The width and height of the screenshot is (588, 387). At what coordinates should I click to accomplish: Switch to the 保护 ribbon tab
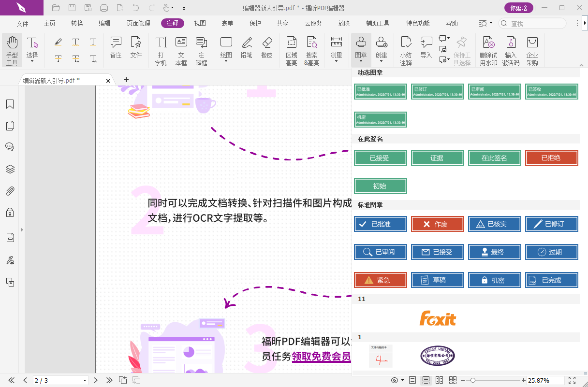[x=255, y=23]
